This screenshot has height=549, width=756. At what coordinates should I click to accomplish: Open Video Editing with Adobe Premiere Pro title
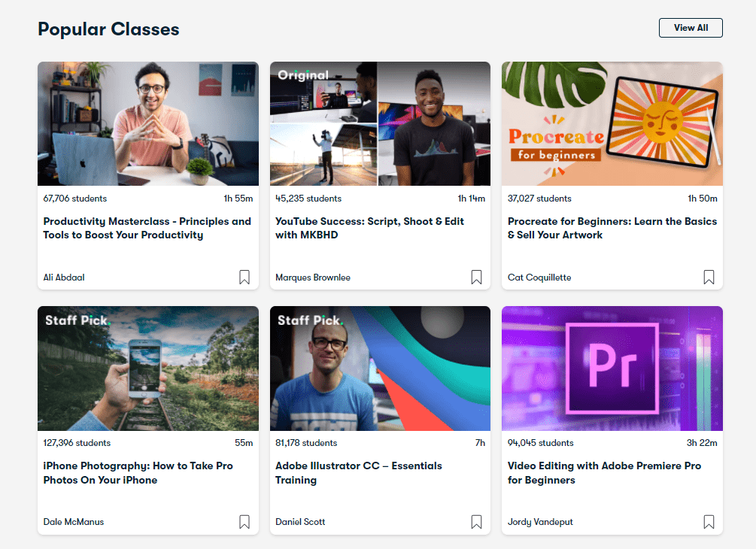(x=604, y=473)
